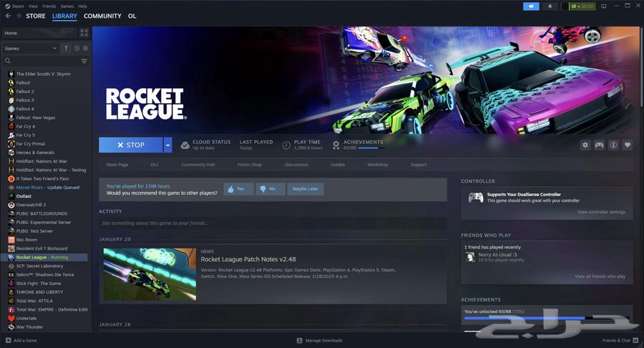Open Friends & Chat

click(620, 341)
